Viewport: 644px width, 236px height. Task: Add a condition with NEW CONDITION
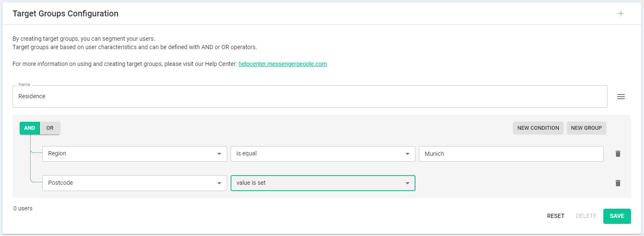(538, 128)
